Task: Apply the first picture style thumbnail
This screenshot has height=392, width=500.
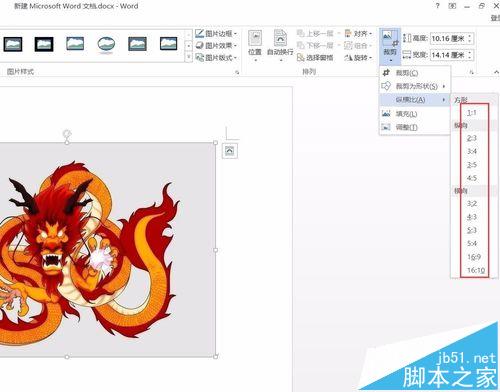Action: 13,44
